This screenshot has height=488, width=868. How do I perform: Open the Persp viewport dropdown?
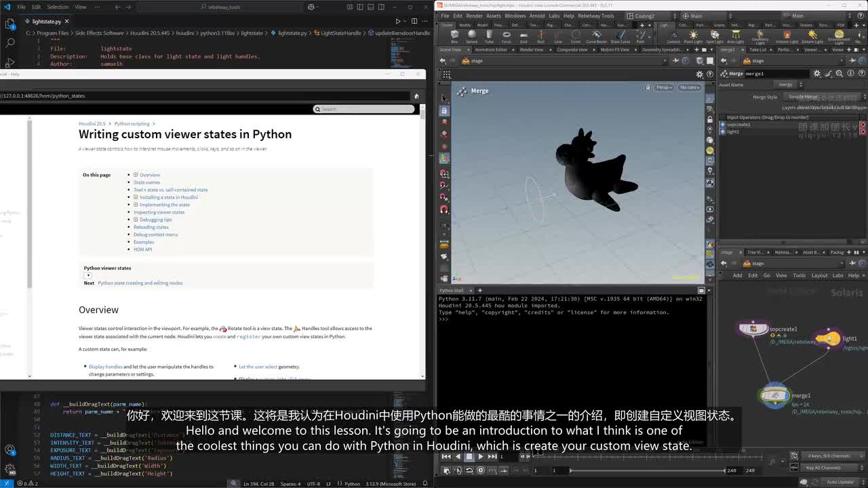pos(664,87)
